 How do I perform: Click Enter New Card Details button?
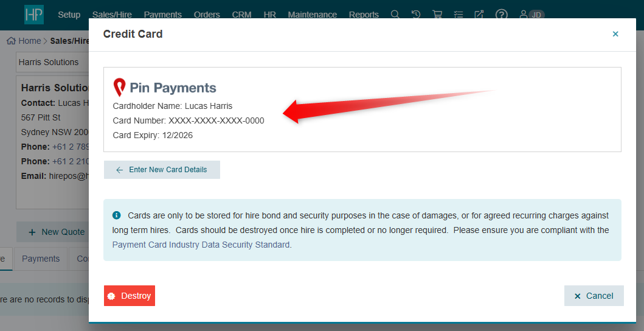point(162,170)
